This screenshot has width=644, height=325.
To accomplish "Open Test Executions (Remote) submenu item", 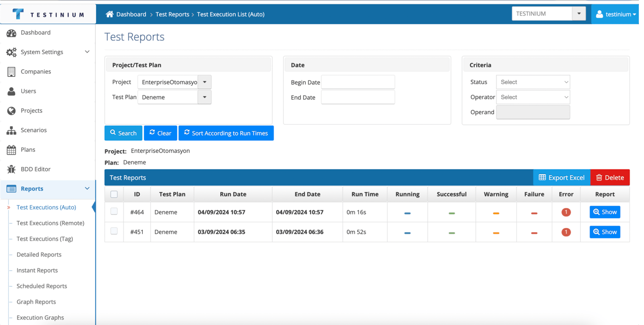I will point(50,223).
